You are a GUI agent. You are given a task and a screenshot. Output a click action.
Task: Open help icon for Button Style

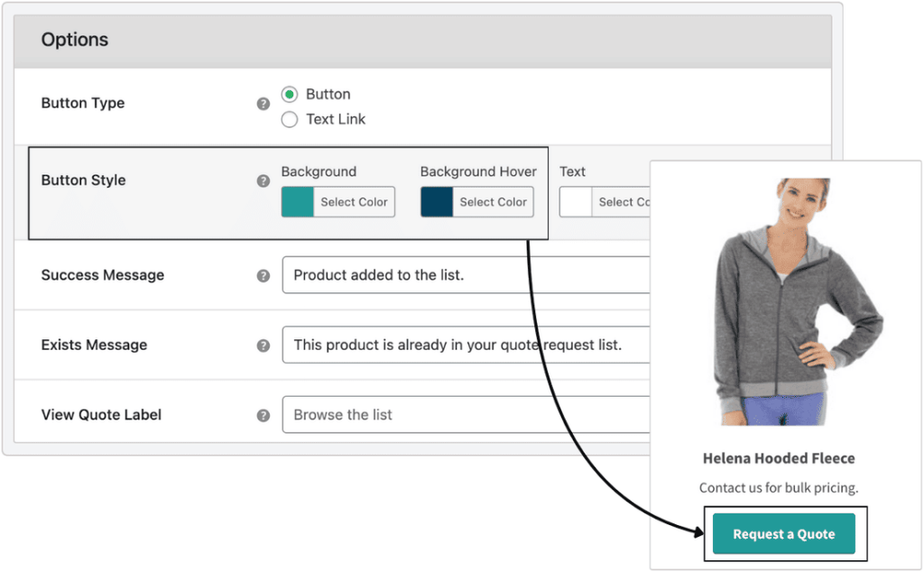pyautogui.click(x=263, y=180)
